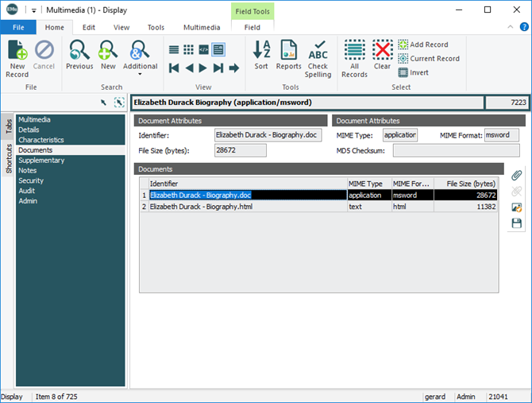Go to previous record arrow

(189, 68)
